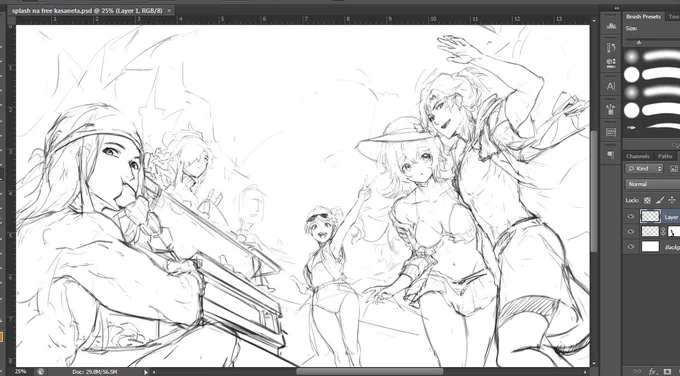Select the fourth hard round brush preset
The height and width of the screenshot is (376, 680).
632,111
